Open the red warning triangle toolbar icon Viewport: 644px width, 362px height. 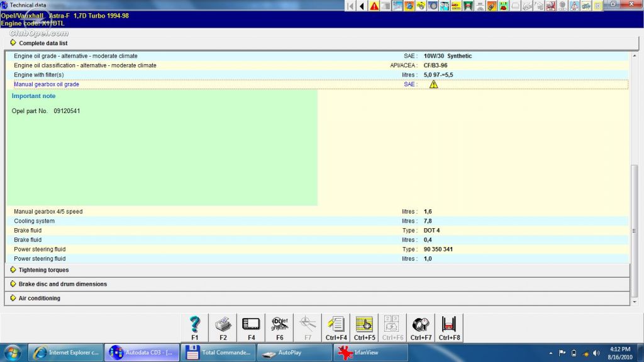pos(374,6)
